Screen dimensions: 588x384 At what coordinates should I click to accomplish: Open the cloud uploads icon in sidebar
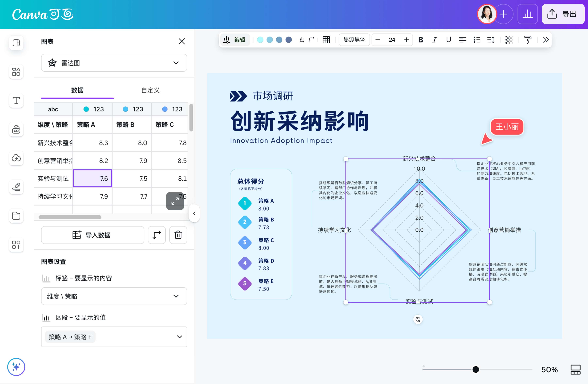tap(16, 158)
